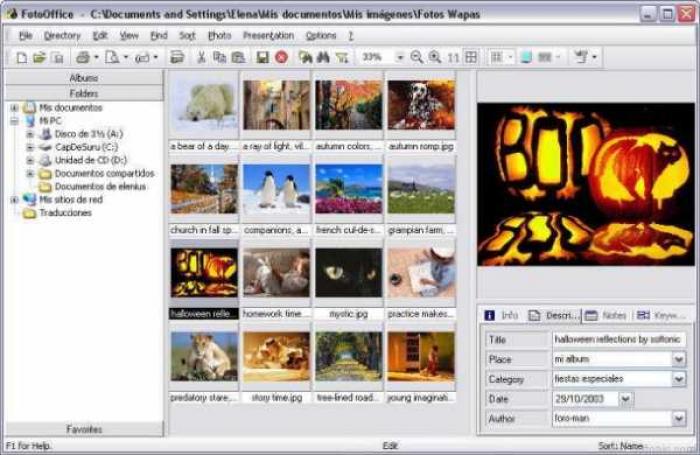Open the Date picker dropdown arrow
The image size is (700, 455).
[625, 399]
